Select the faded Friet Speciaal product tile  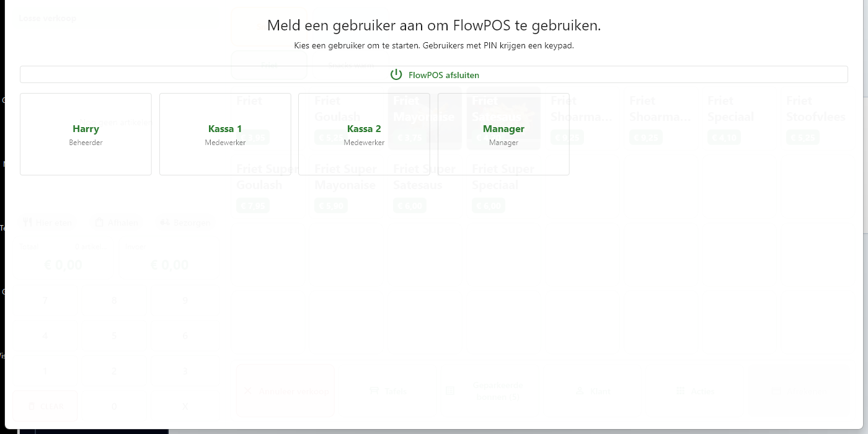click(x=741, y=119)
